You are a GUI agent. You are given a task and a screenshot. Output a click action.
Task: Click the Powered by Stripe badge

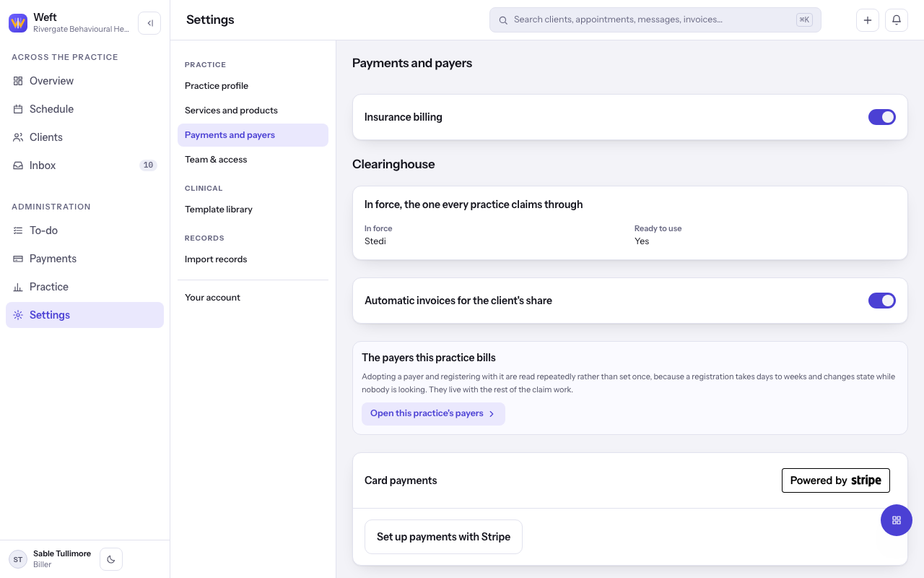836,480
